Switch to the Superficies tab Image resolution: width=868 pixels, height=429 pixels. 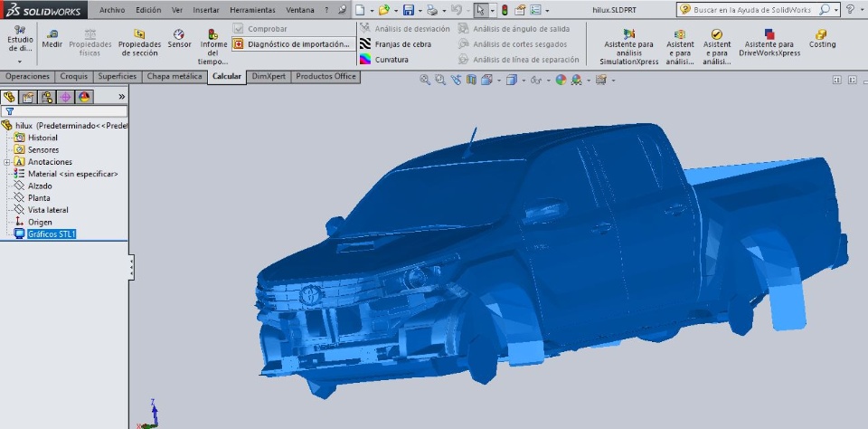click(118, 77)
